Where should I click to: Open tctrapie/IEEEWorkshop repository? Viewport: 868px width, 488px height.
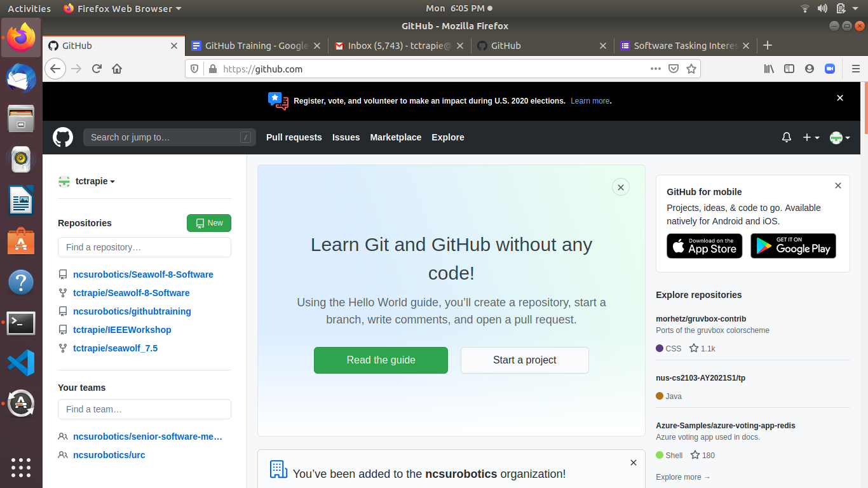click(x=122, y=330)
